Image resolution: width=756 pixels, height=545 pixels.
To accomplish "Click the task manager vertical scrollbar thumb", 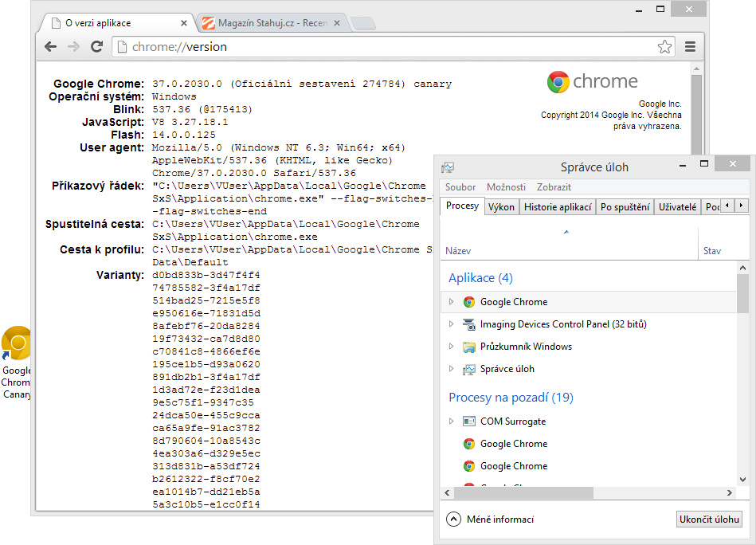I will [742, 293].
